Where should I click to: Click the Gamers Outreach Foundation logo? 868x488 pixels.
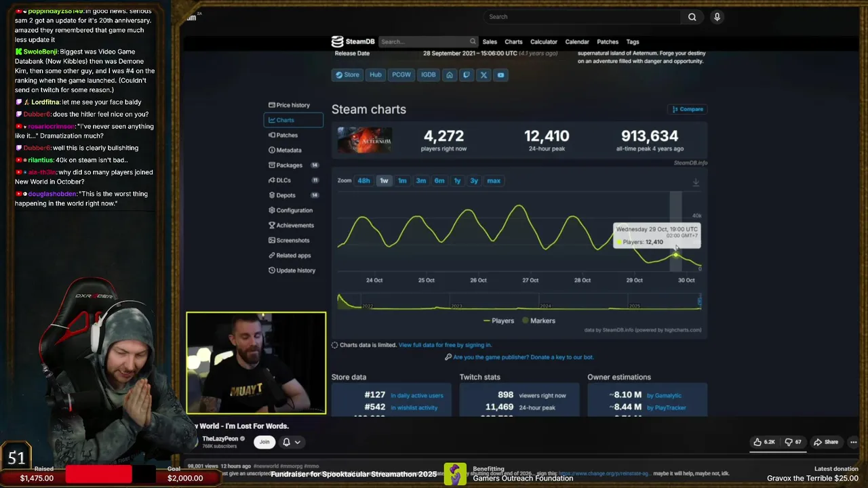coord(455,474)
